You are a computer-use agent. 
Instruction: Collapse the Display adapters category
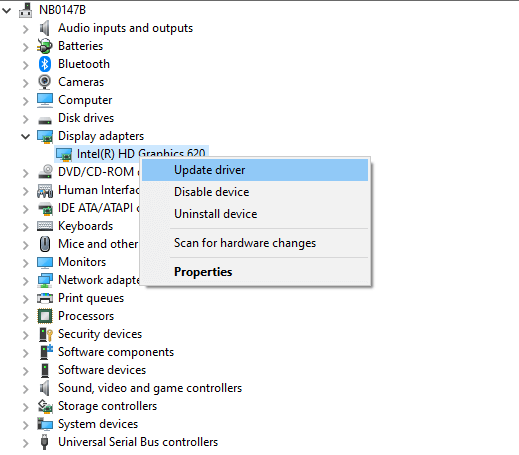[x=25, y=136]
